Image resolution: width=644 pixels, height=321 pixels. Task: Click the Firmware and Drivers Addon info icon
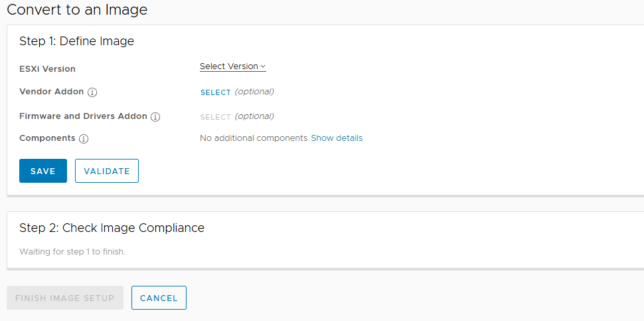point(155,117)
